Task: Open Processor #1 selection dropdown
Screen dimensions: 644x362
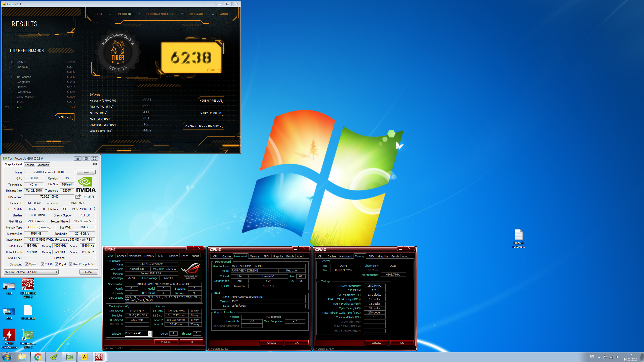Action: tap(138, 333)
